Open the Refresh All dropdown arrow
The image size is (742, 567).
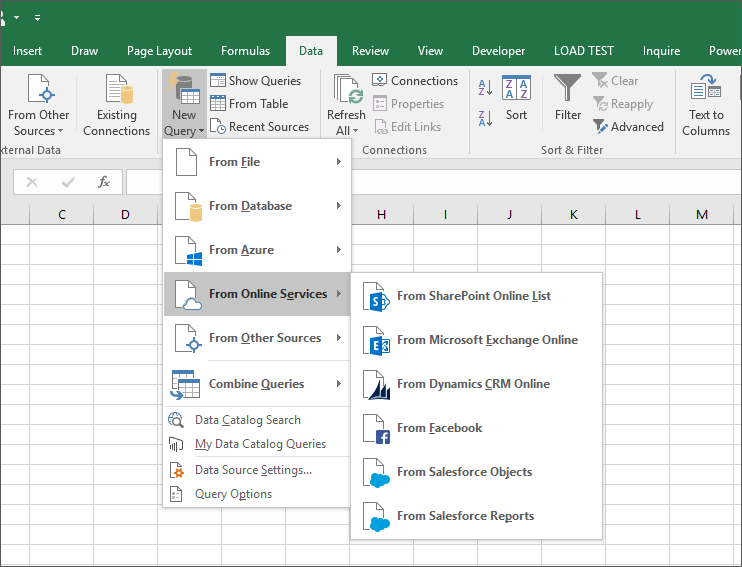click(x=355, y=131)
